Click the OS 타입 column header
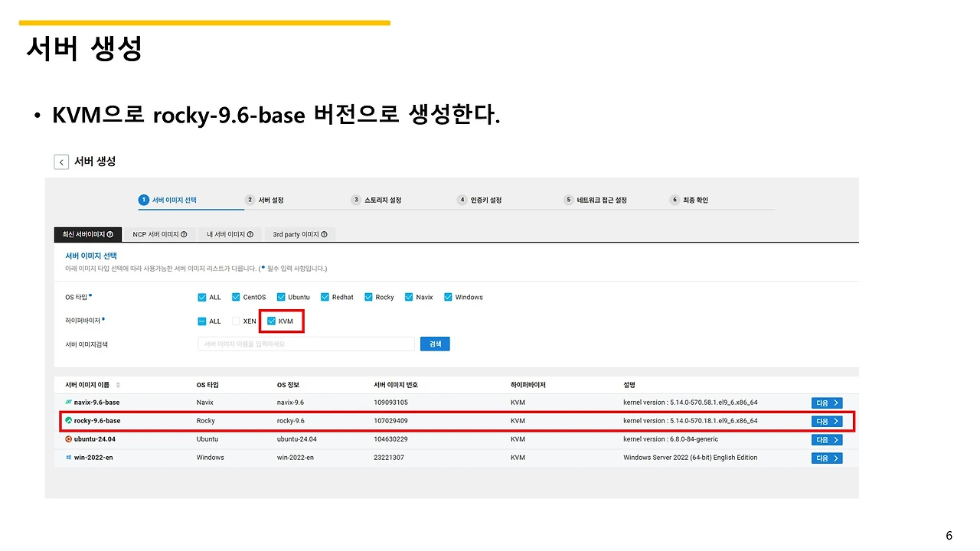The width and height of the screenshot is (980, 551). point(207,385)
